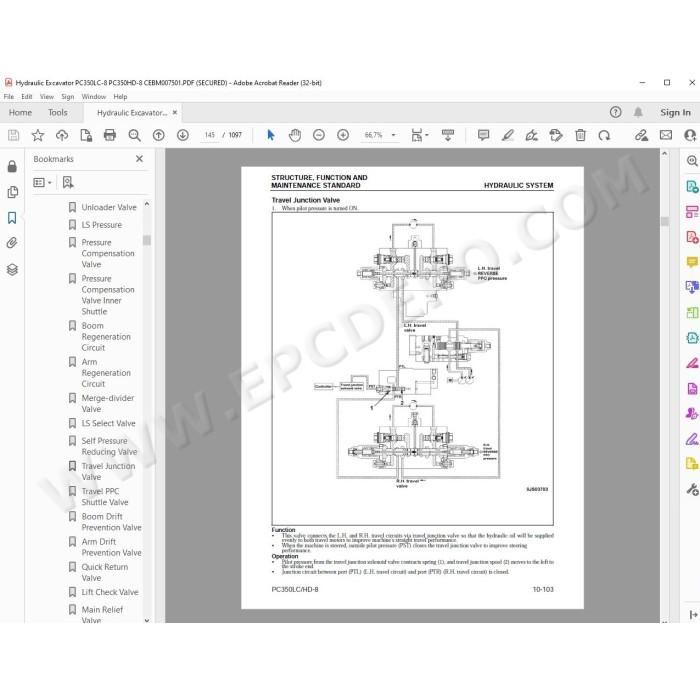Upload the file to cloud
This screenshot has width=700, height=700.
tap(62, 135)
